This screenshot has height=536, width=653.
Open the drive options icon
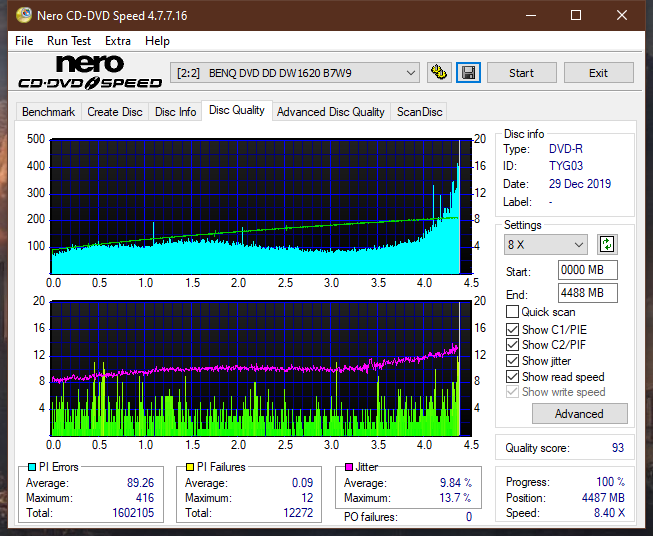click(439, 73)
